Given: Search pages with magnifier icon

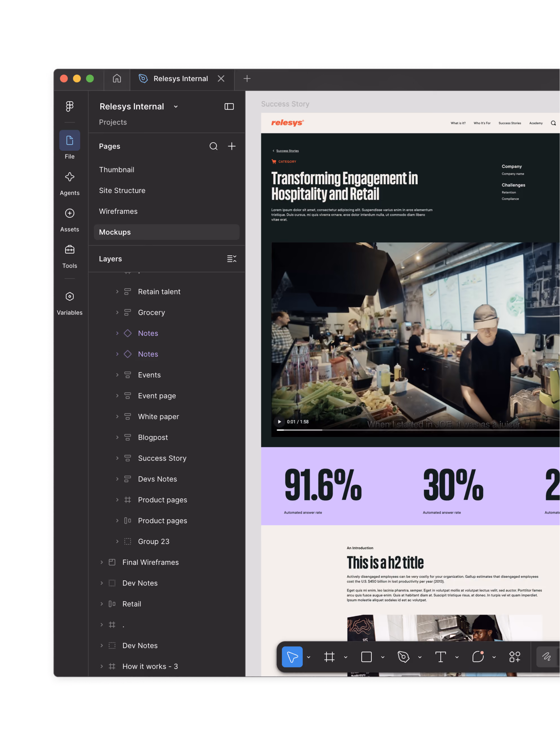Looking at the screenshot, I should (x=213, y=146).
